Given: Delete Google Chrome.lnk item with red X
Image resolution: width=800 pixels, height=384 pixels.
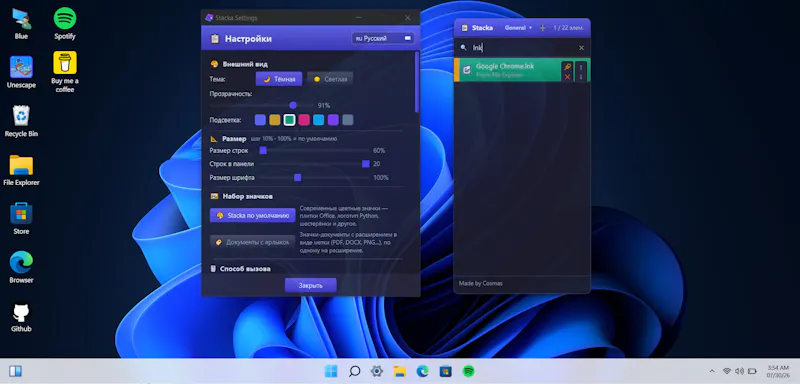Looking at the screenshot, I should click(567, 77).
